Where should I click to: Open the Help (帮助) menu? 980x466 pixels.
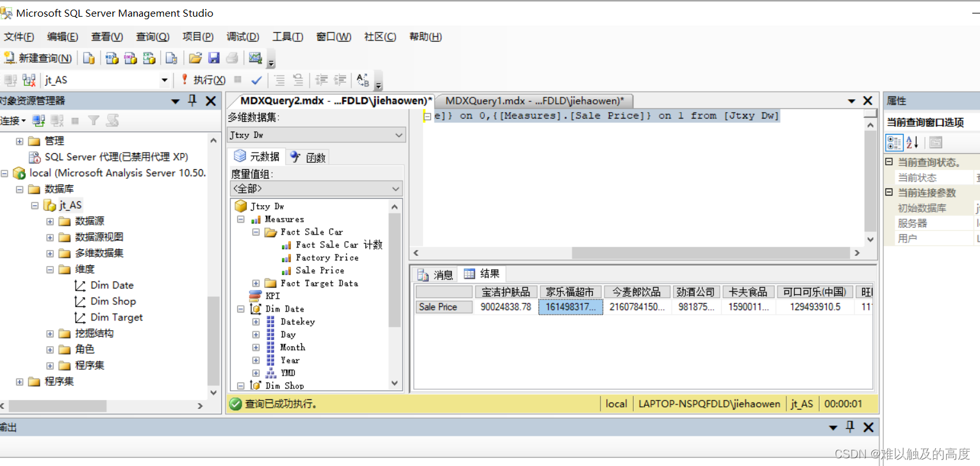(426, 37)
